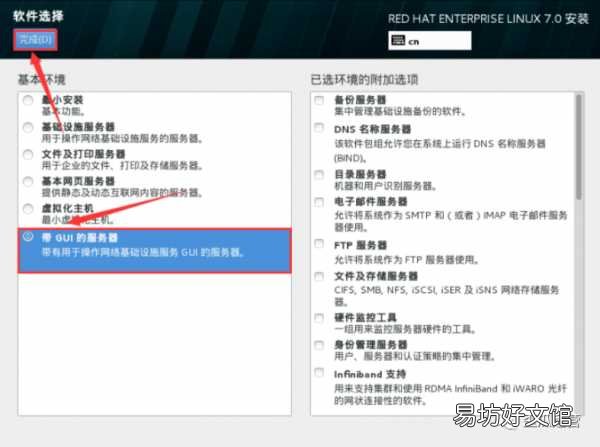The height and width of the screenshot is (447, 600).
Task: Click the 带 GUI 的服务器 description row
Action: [x=142, y=253]
